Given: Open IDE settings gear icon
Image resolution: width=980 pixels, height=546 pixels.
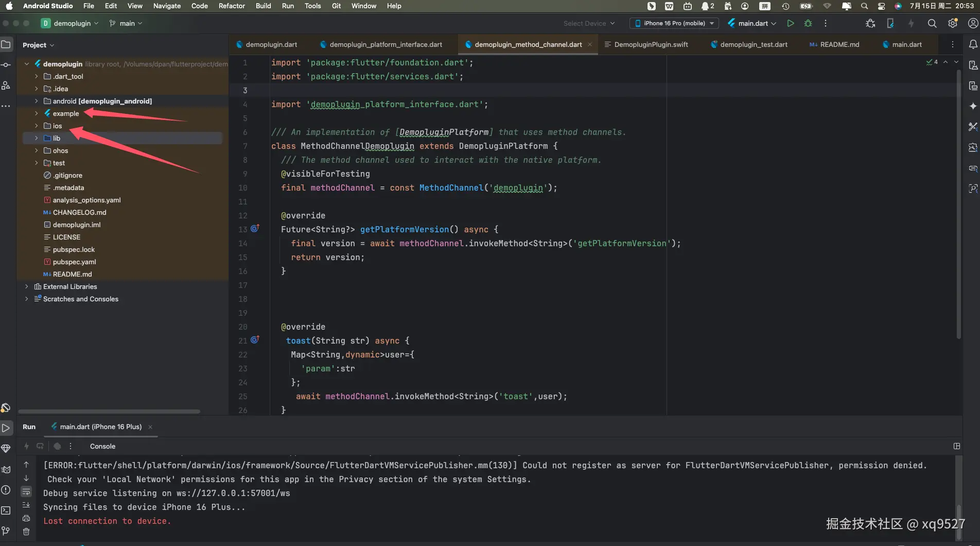Looking at the screenshot, I should pos(953,23).
